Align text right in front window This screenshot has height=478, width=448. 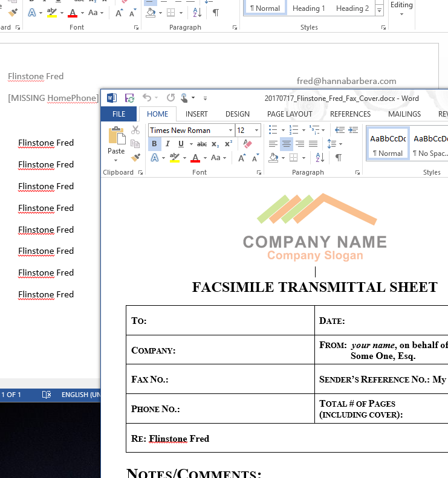click(300, 144)
